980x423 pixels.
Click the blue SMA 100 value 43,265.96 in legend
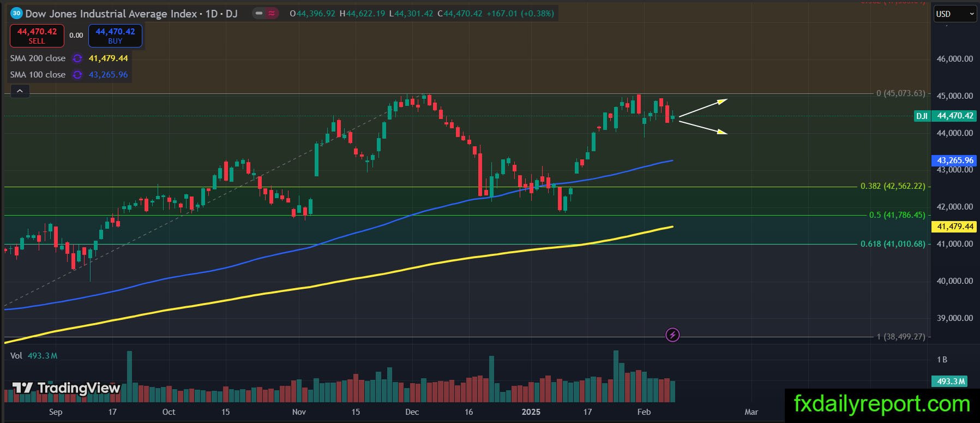click(x=109, y=75)
